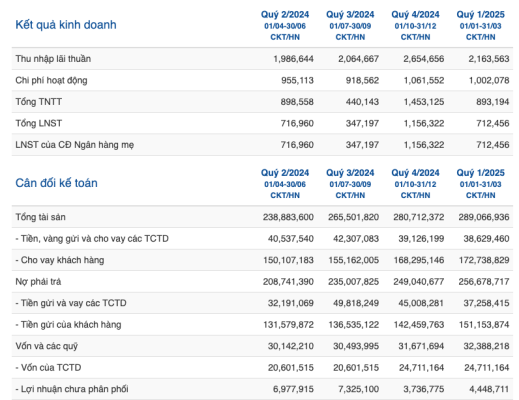Select Quý 1/2025 header in income table
This screenshot has height=400, width=519.
click(x=480, y=15)
